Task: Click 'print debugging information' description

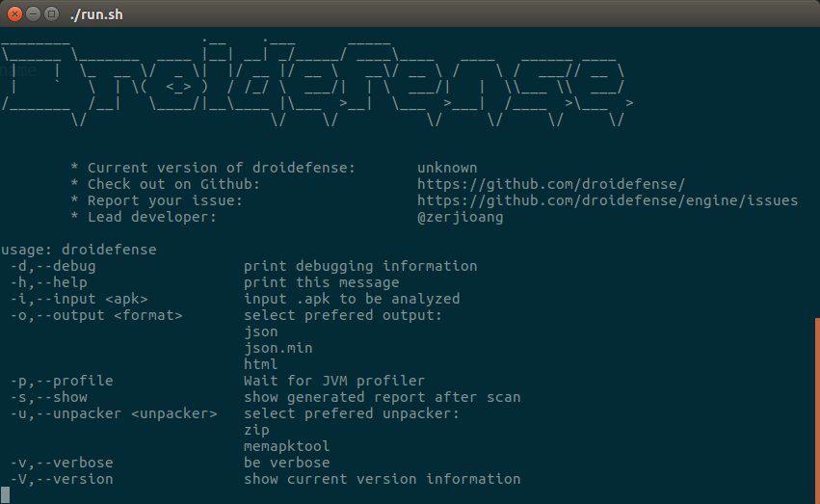Action: (360, 266)
